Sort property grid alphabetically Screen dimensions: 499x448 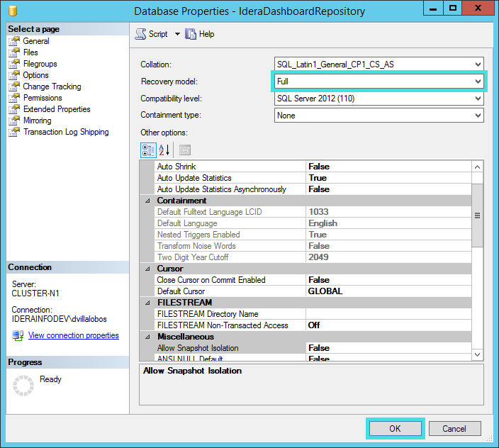[164, 150]
